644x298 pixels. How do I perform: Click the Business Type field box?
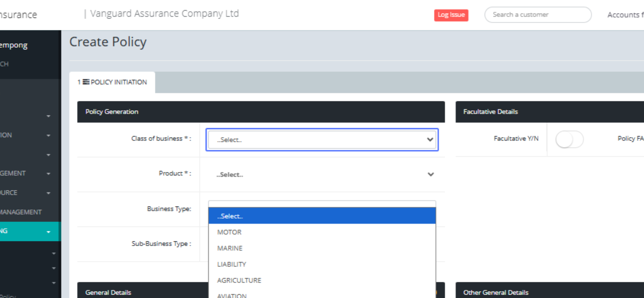click(x=321, y=204)
